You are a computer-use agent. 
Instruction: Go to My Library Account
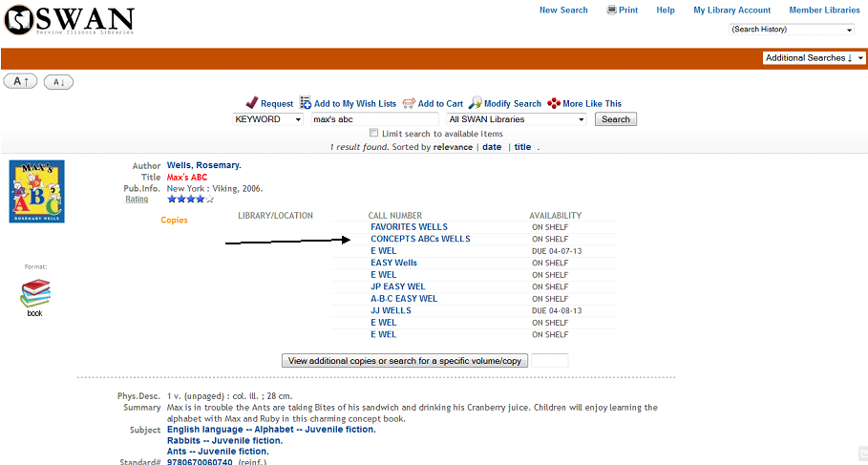731,11
